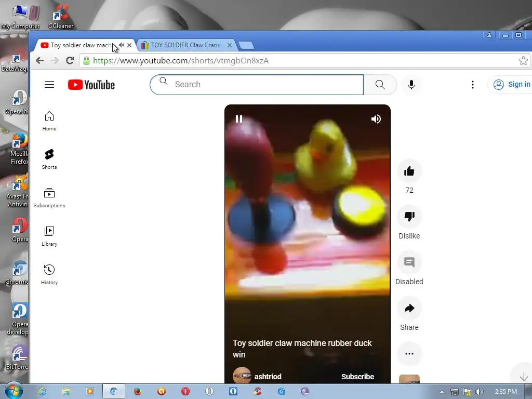532x399 pixels.
Task: Open the Windows Start menu
Action: click(x=14, y=391)
